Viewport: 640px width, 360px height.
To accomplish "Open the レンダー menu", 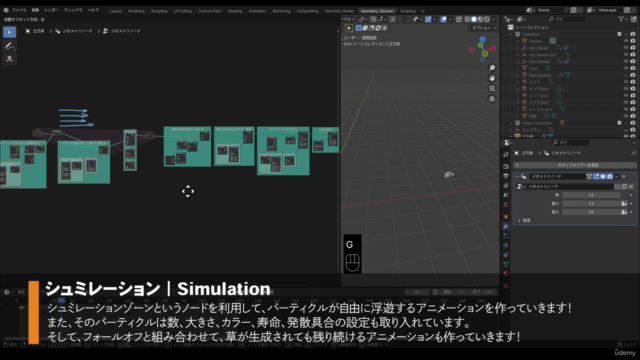I will [x=51, y=10].
